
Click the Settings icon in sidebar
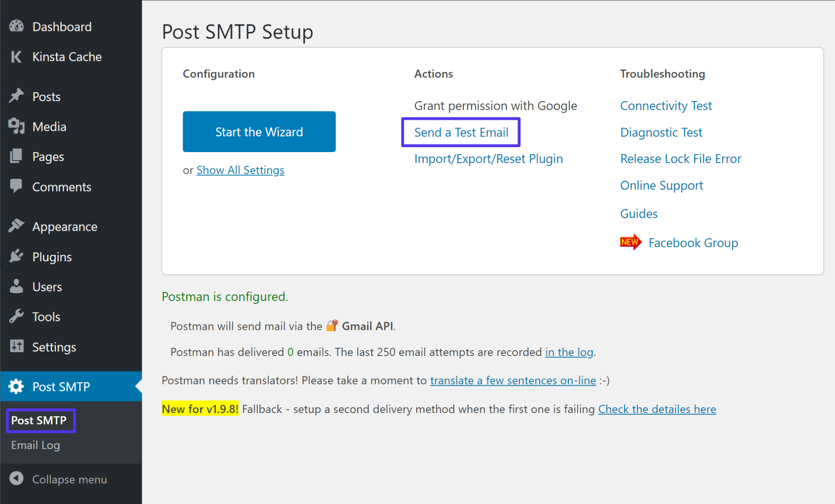click(x=16, y=346)
